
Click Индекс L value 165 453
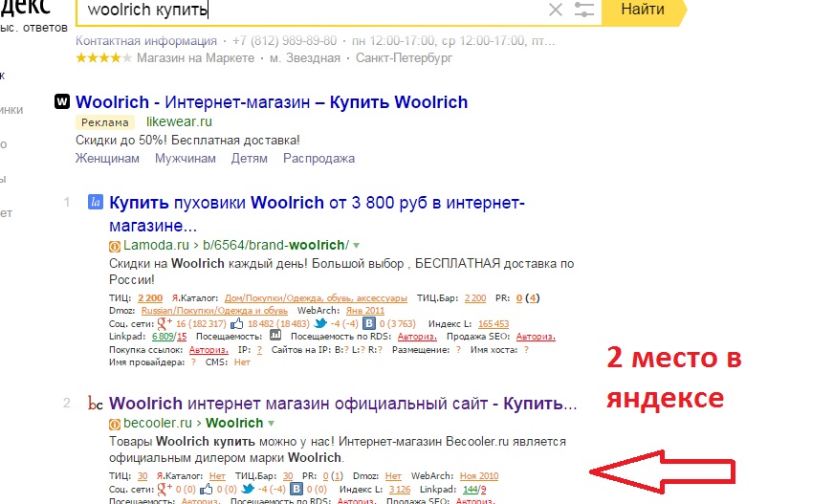point(494,324)
